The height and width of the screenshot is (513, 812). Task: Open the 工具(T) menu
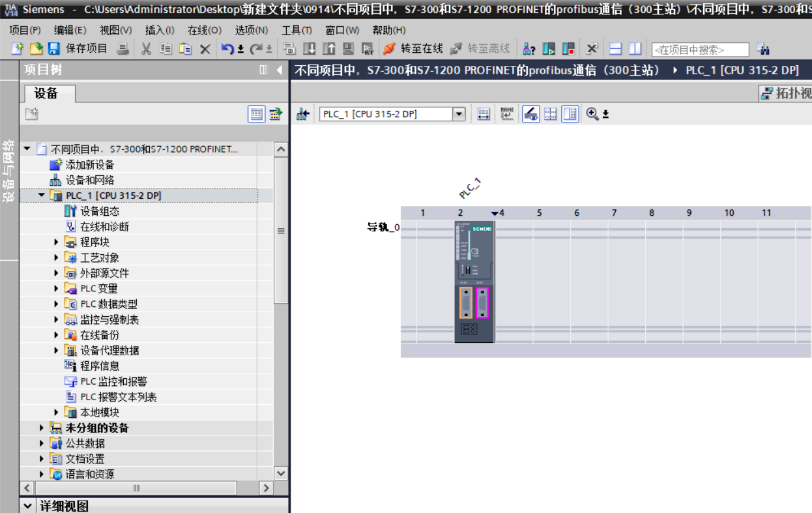pos(297,30)
